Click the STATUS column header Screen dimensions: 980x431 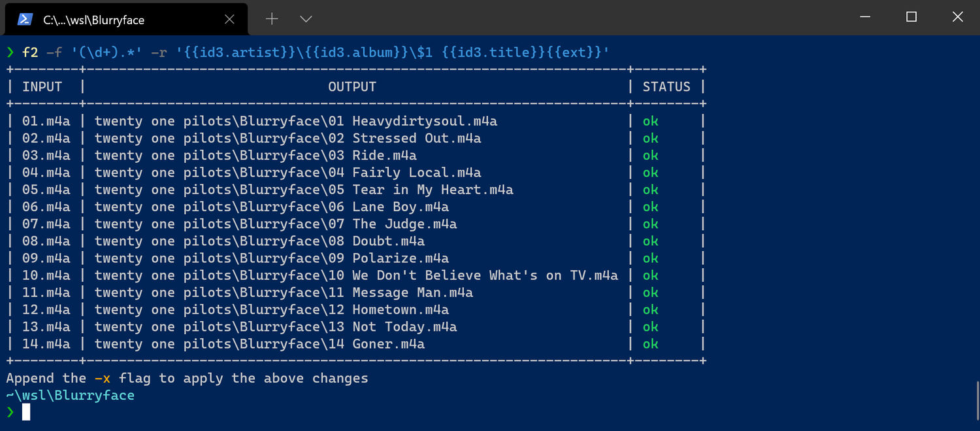tap(666, 87)
